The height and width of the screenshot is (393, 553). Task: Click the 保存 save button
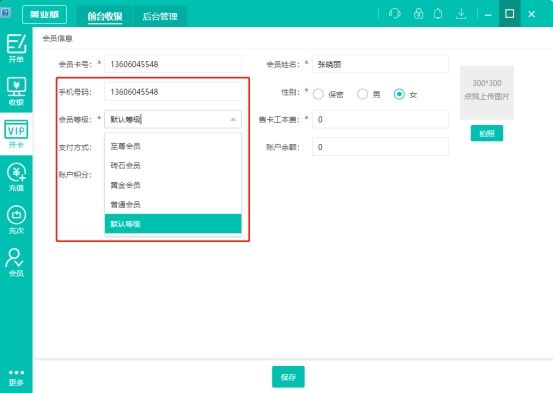click(x=288, y=377)
